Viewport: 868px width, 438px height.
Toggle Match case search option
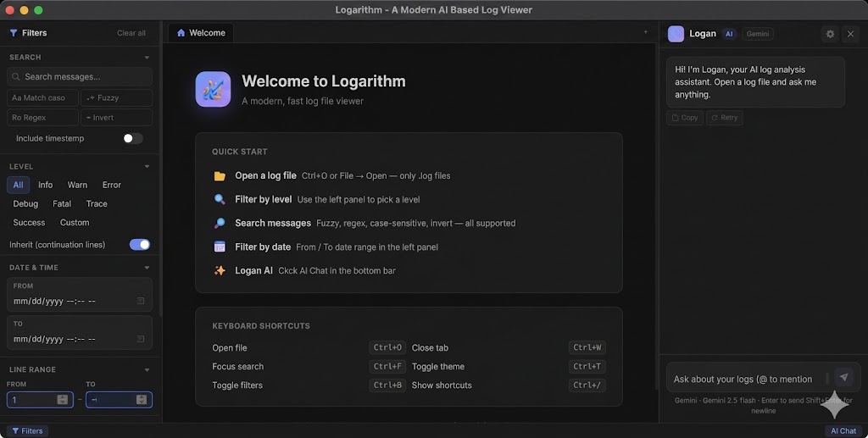coord(42,98)
